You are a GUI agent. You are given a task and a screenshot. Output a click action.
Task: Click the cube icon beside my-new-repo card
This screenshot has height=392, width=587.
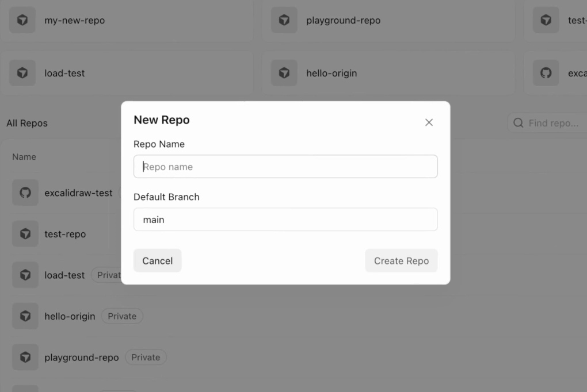tap(22, 20)
